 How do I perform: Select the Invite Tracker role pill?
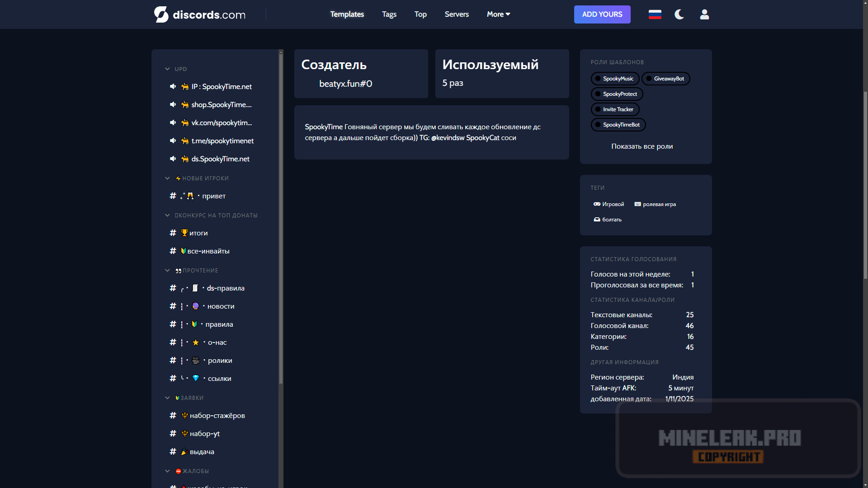(615, 109)
